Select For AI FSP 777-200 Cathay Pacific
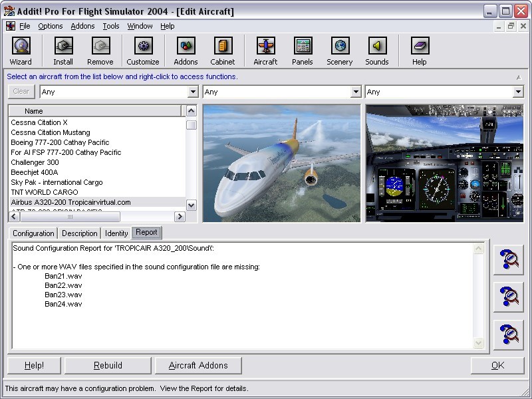Image resolution: width=532 pixels, height=399 pixels. (98, 152)
